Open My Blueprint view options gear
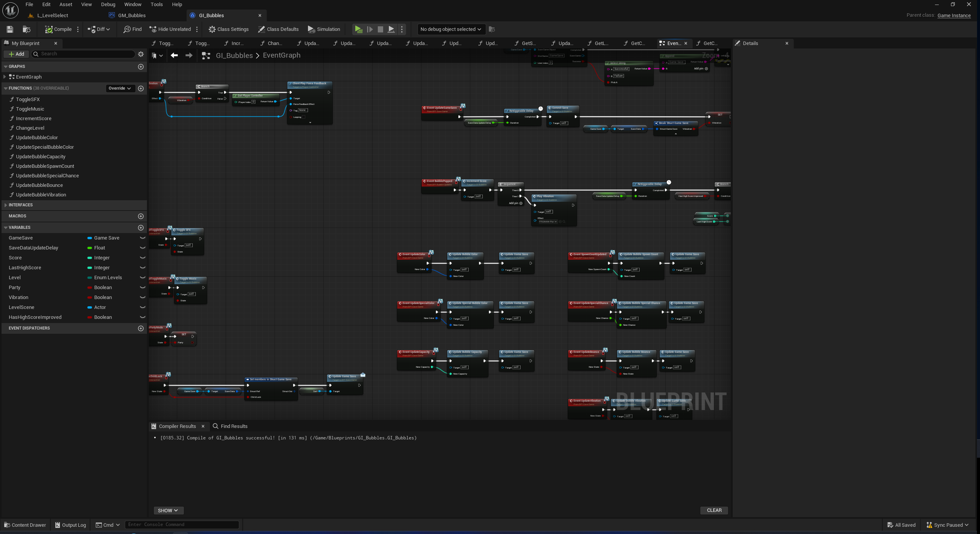Viewport: 980px width, 534px height. 141,54
